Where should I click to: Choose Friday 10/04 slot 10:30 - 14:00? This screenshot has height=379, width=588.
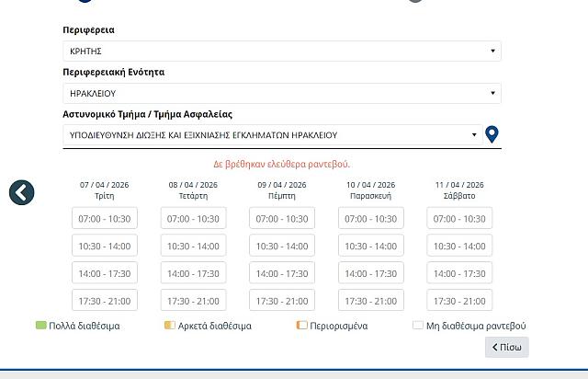370,247
